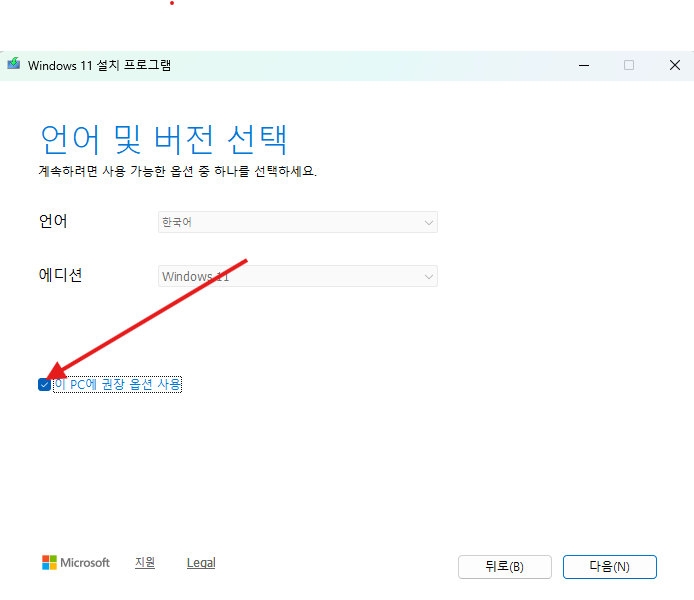The height and width of the screenshot is (600, 694).
Task: Click the Windows 11 setup title bar icon
Action: [x=14, y=64]
